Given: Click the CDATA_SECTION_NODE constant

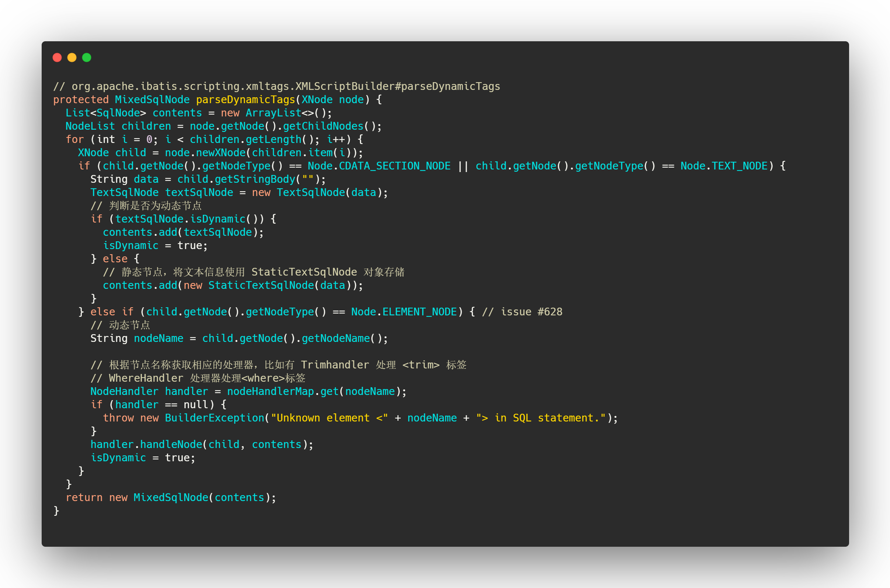Looking at the screenshot, I should coord(394,166).
